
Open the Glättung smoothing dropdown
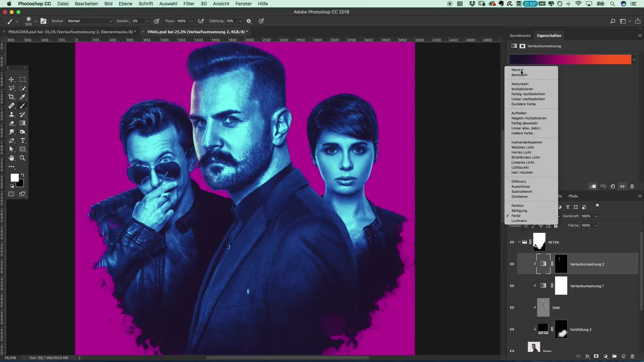tap(240, 21)
